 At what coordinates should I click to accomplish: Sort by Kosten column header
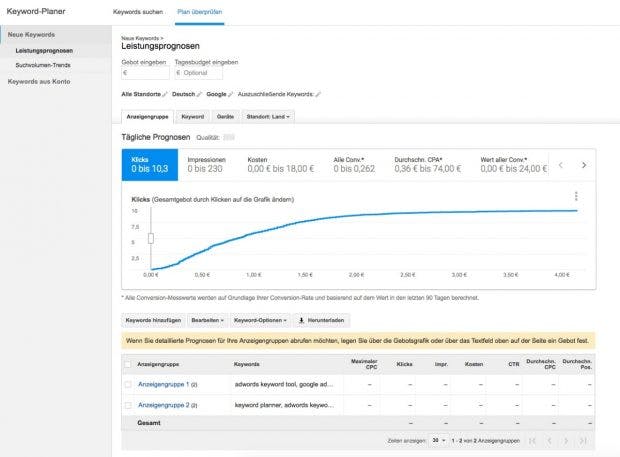(474, 364)
